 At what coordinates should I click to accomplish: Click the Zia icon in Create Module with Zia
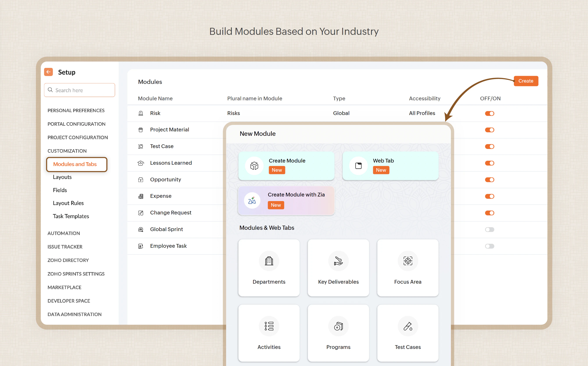point(252,201)
